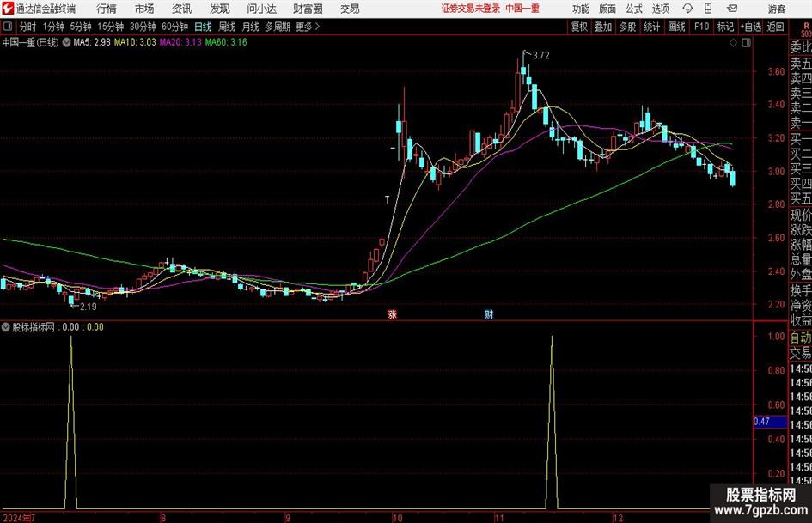Toggle the side panel icon before 分时

tap(8, 27)
